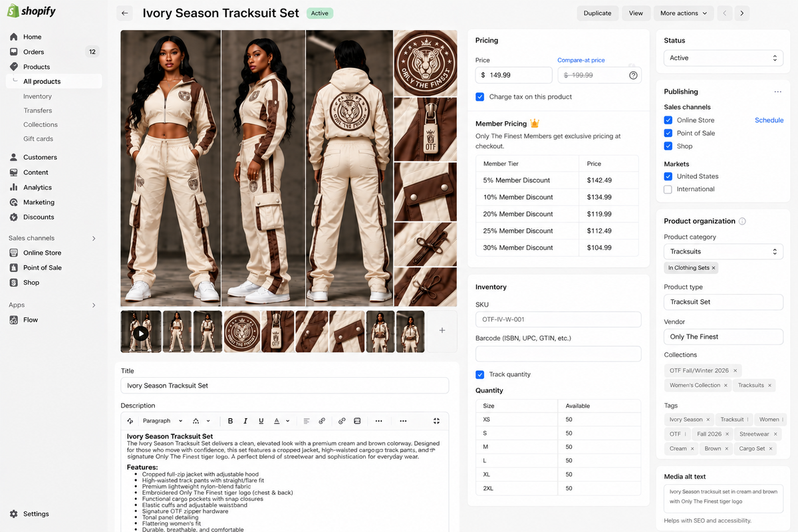
Task: Open Transfers under Products
Action: tap(38, 110)
